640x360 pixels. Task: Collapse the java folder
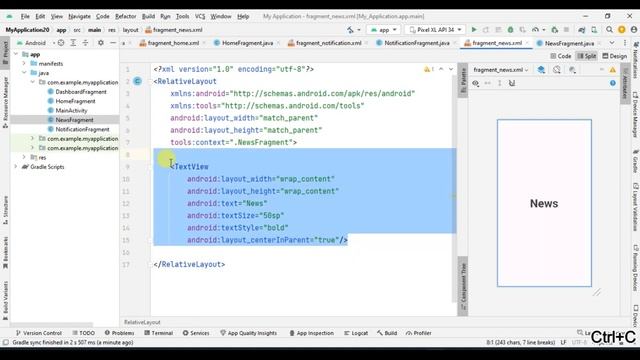pos(24,73)
